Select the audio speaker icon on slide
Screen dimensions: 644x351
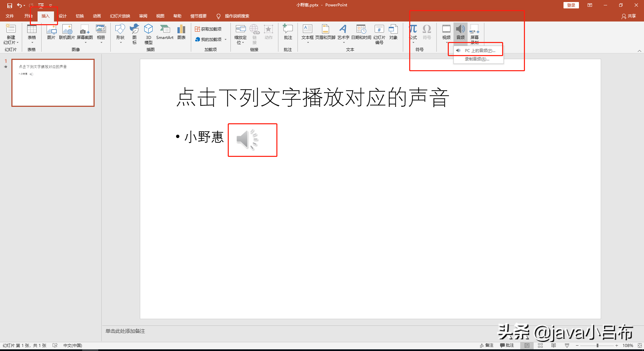tap(248, 139)
